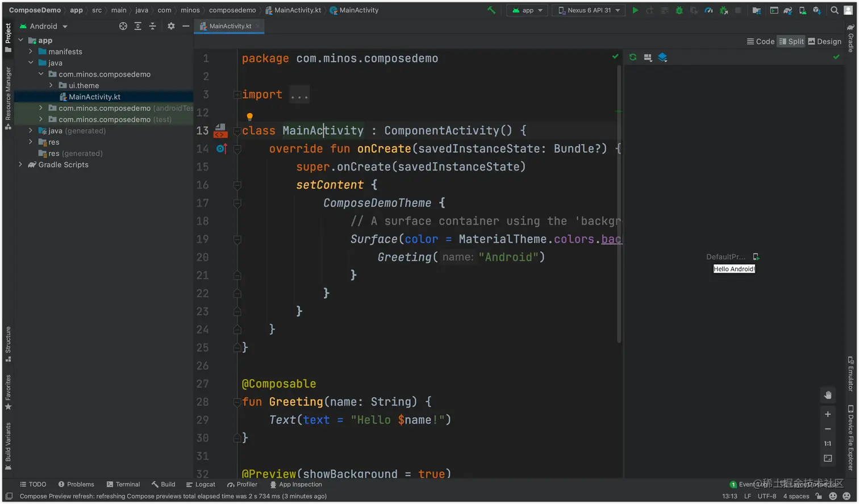
Task: Open the preview grid layout options
Action: 648,57
